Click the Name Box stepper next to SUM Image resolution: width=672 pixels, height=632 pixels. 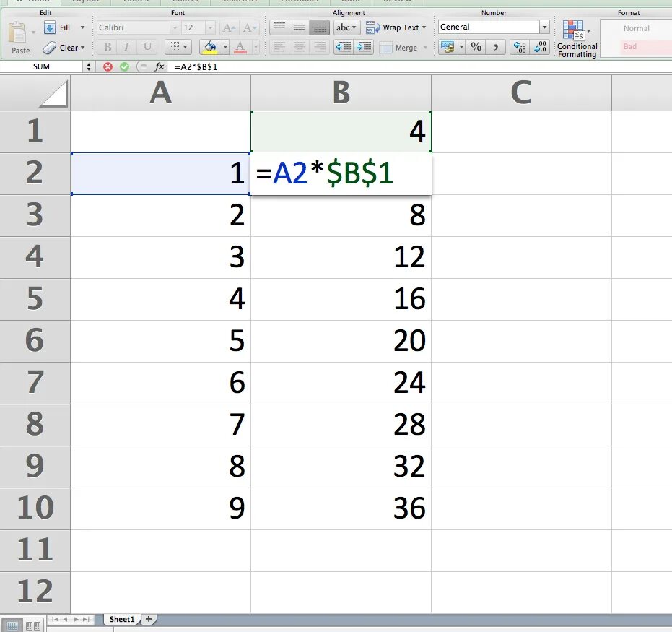[x=89, y=67]
